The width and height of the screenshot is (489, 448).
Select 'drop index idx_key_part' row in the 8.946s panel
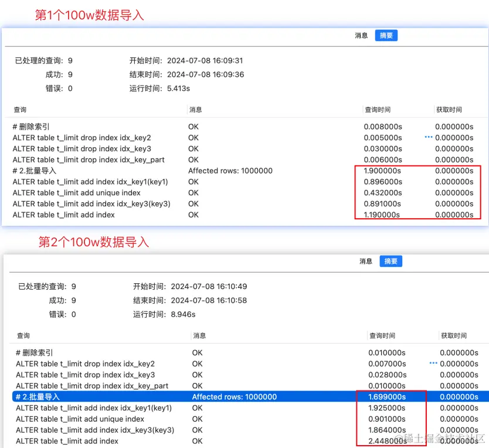click(250, 386)
